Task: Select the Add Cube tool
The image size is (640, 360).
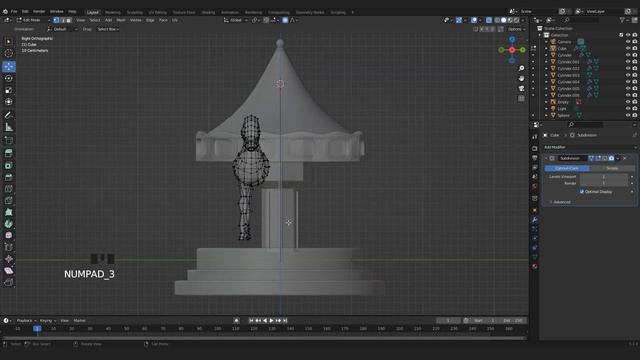Action: 9,141
